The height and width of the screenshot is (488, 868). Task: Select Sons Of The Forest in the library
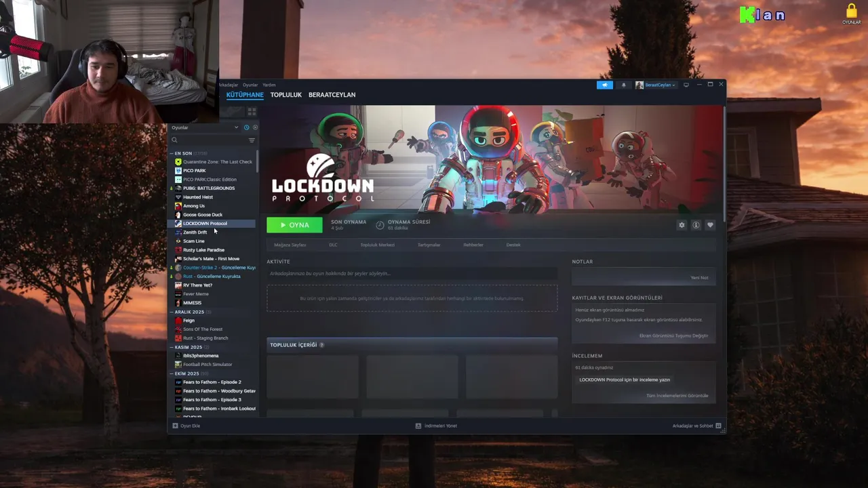(x=203, y=329)
